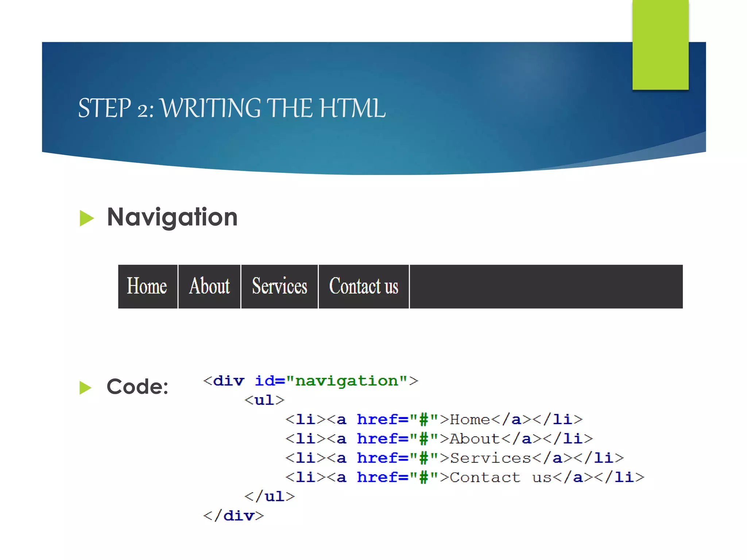Click the slide title 'STEP 2: WRITING THE HTML'
This screenshot has width=747, height=560.
[x=232, y=108]
